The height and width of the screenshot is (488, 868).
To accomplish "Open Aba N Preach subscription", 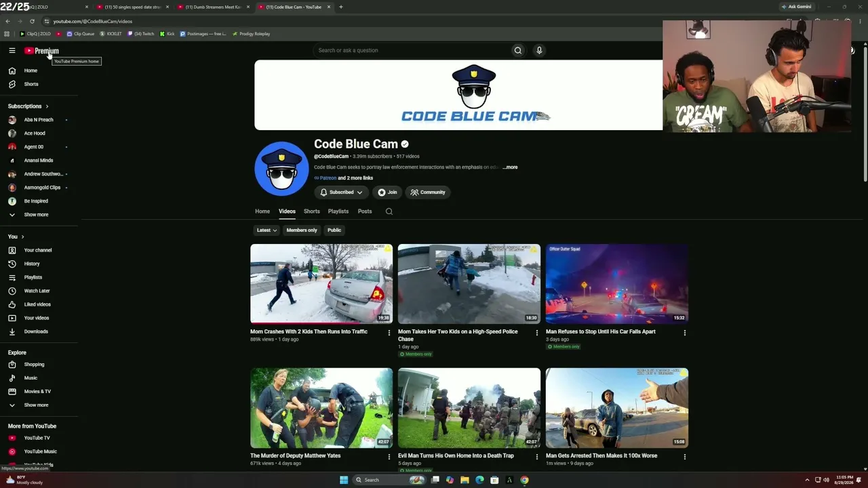I will pyautogui.click(x=38, y=120).
